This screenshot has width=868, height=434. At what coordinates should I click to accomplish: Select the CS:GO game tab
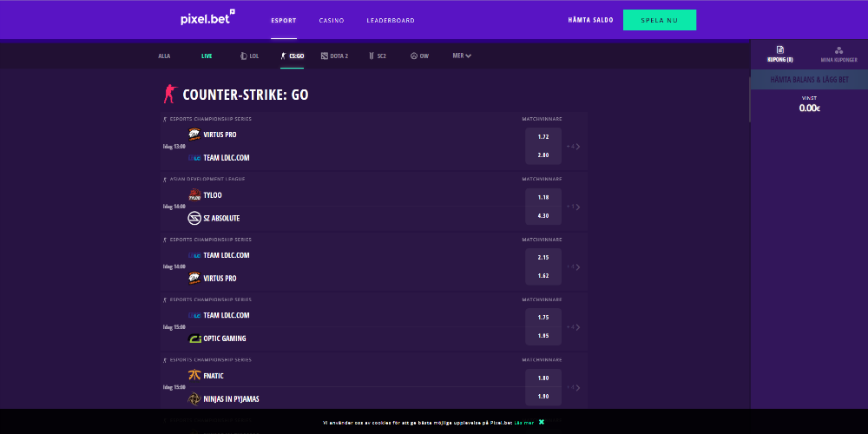coord(293,56)
